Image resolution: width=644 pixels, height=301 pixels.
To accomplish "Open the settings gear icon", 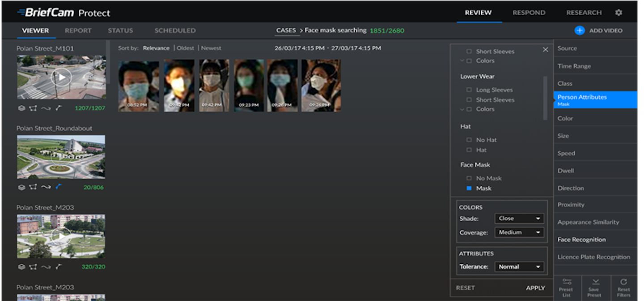I will coord(619,13).
